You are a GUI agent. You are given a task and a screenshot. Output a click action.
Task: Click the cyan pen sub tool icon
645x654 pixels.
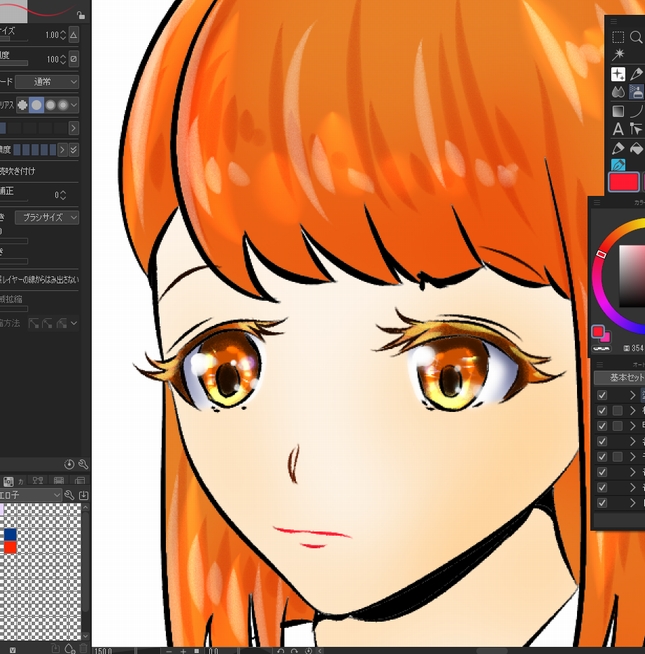point(618,165)
